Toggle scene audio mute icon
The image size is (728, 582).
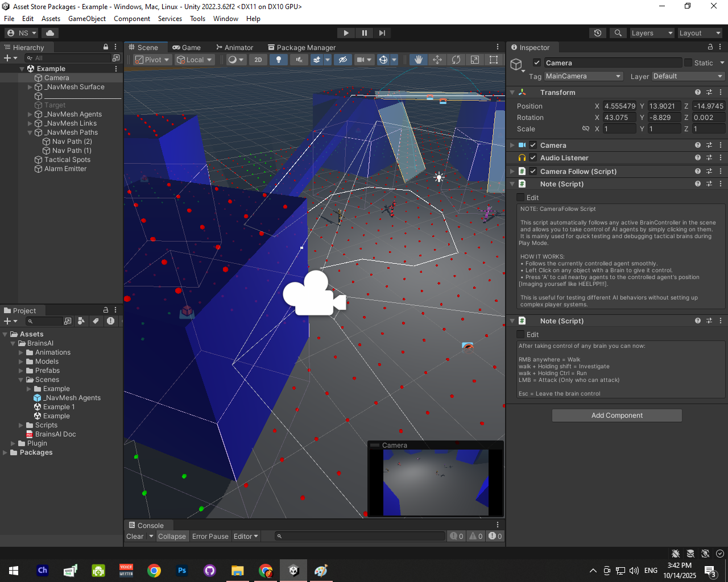[x=299, y=60]
